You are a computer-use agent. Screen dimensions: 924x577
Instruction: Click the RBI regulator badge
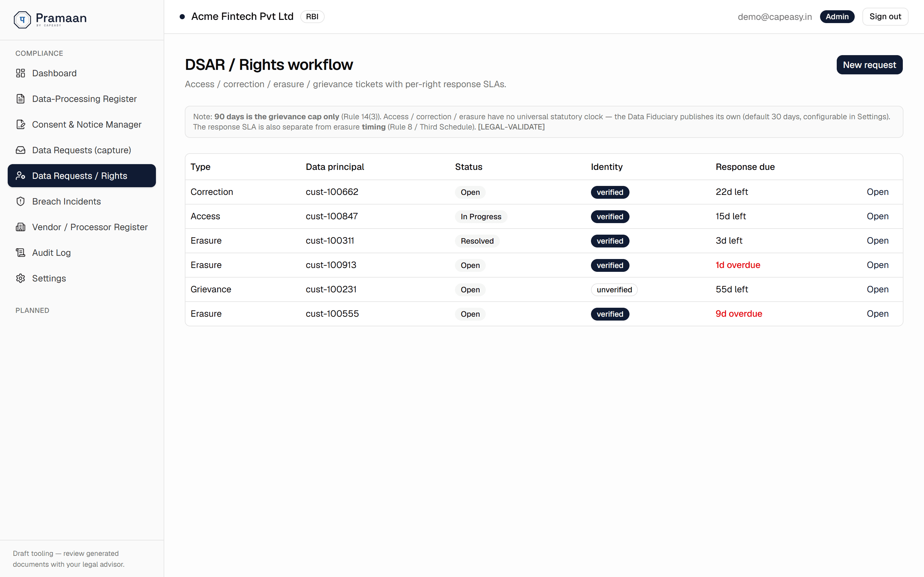pos(312,17)
